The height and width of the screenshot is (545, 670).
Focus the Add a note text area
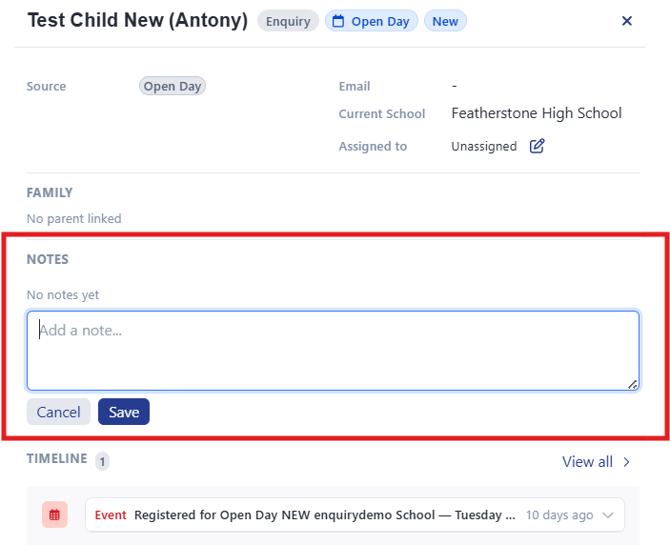(x=333, y=351)
